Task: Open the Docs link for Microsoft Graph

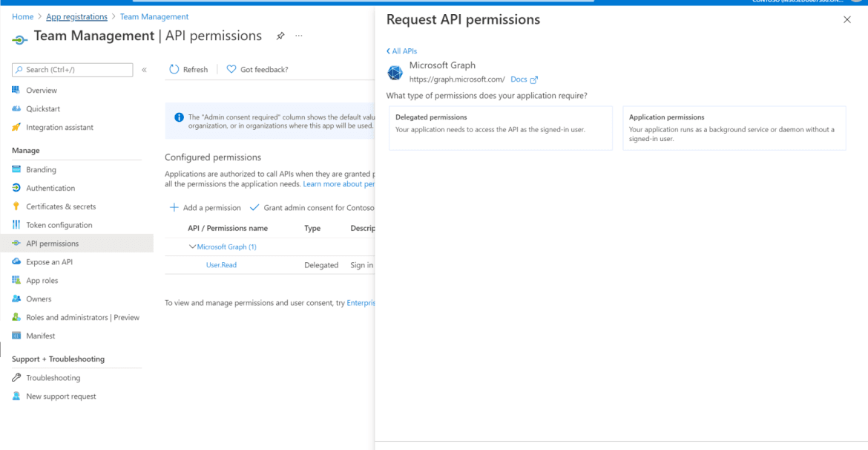Action: click(519, 79)
